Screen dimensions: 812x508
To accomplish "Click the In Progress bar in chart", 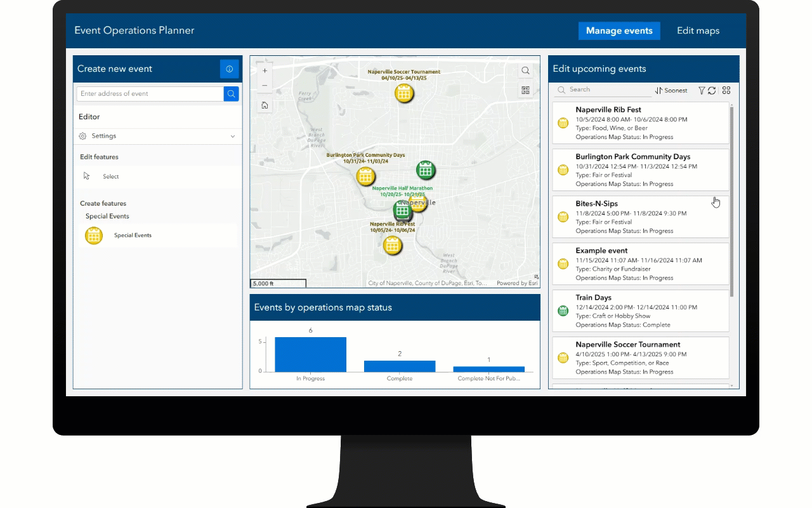I will (x=310, y=354).
